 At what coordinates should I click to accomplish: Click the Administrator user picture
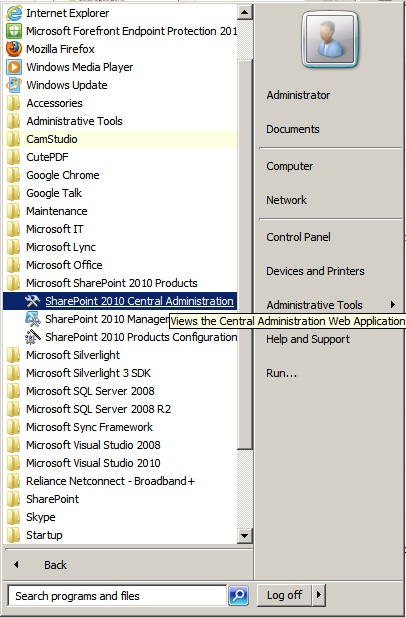click(330, 40)
